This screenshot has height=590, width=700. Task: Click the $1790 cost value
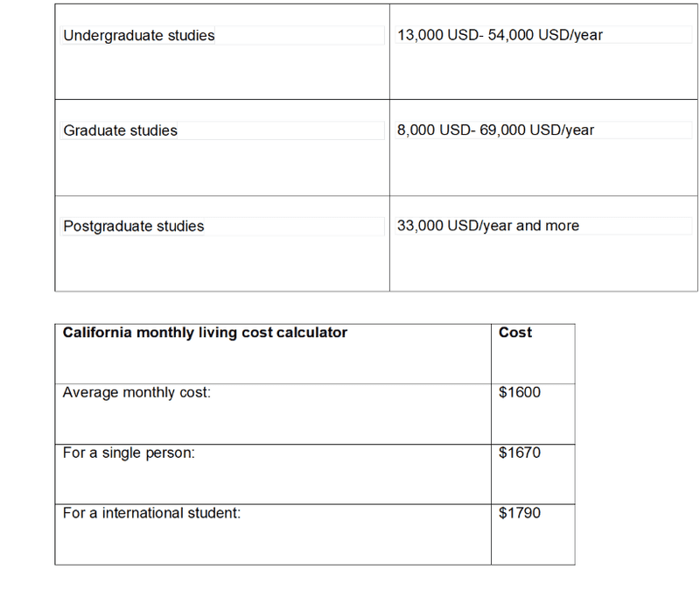click(520, 513)
